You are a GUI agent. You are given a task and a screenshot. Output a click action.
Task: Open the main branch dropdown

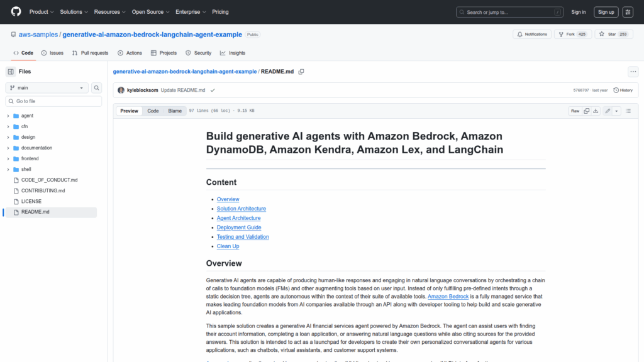pyautogui.click(x=47, y=88)
